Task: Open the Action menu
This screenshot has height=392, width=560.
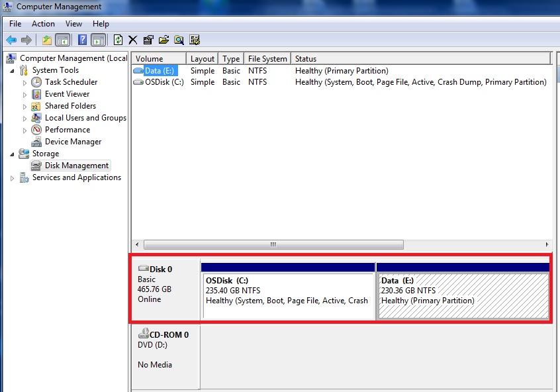Action: tap(43, 23)
